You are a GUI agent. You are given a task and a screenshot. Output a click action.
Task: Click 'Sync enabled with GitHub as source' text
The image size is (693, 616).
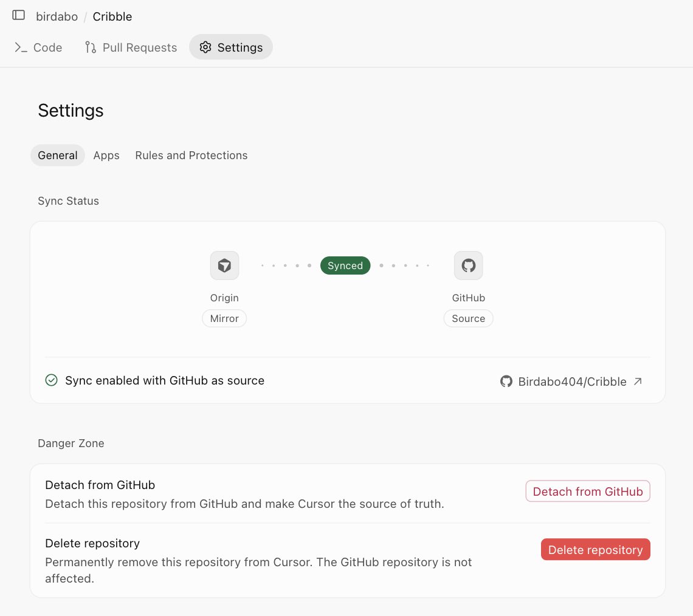pyautogui.click(x=165, y=380)
